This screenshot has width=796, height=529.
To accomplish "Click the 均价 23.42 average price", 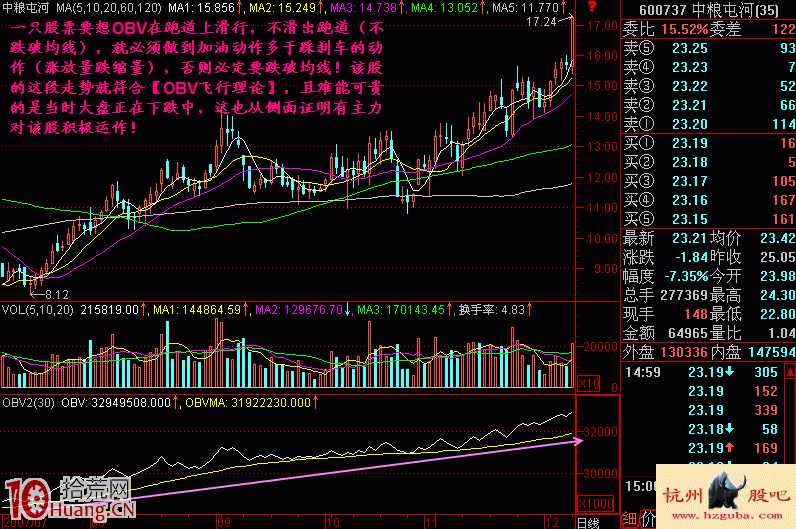I will point(752,238).
